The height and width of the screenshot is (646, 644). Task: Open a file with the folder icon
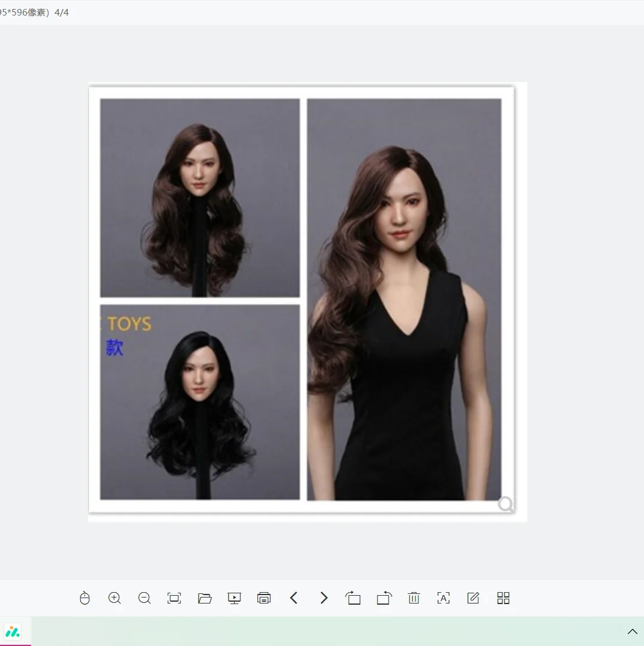[x=205, y=598]
